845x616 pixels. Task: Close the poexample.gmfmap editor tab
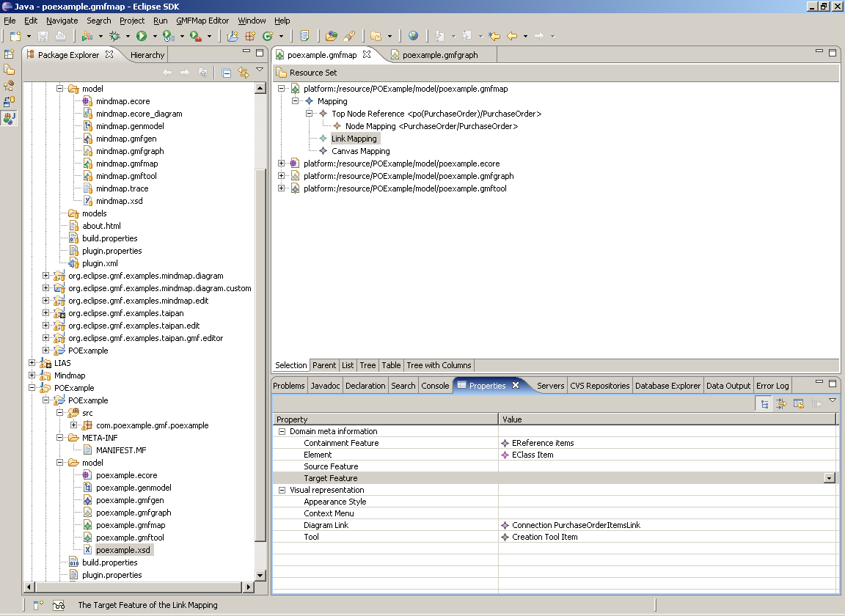(367, 54)
